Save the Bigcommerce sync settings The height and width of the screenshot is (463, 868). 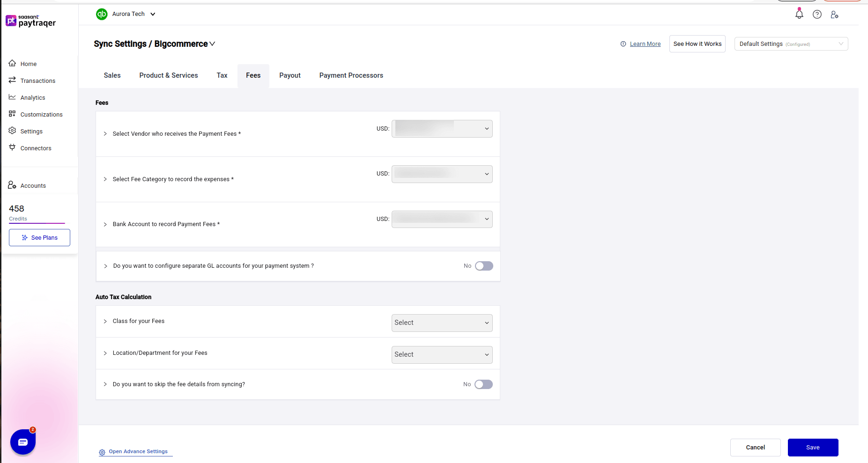pyautogui.click(x=813, y=447)
